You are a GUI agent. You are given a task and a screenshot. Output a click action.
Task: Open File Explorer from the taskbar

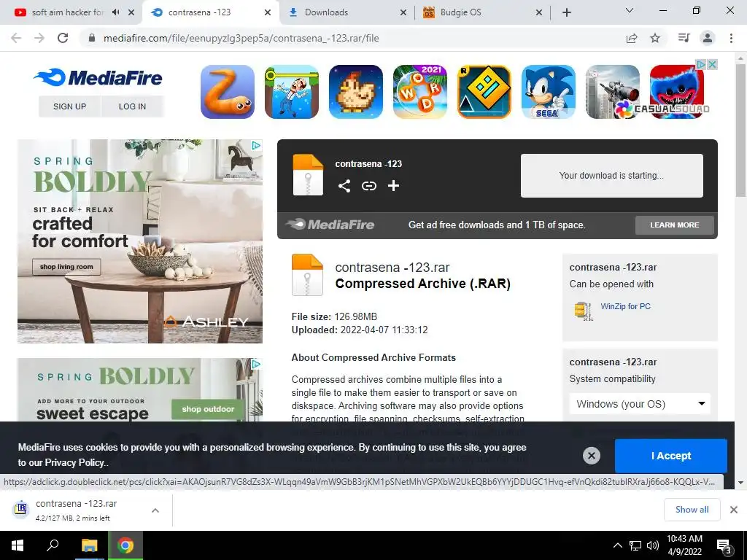coord(89,545)
